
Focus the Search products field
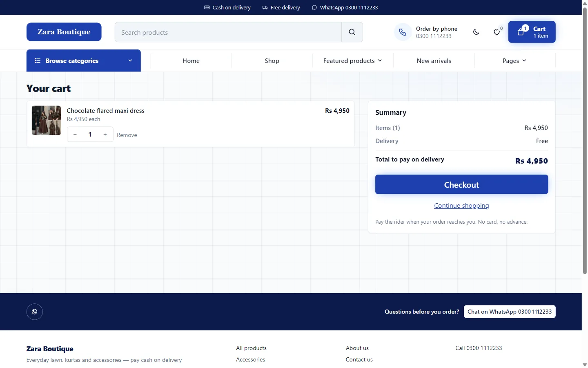click(228, 32)
